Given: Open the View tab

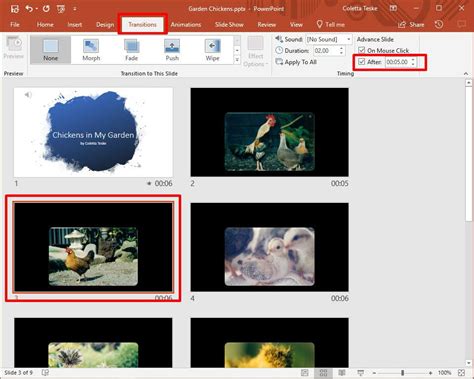Looking at the screenshot, I should pos(296,24).
